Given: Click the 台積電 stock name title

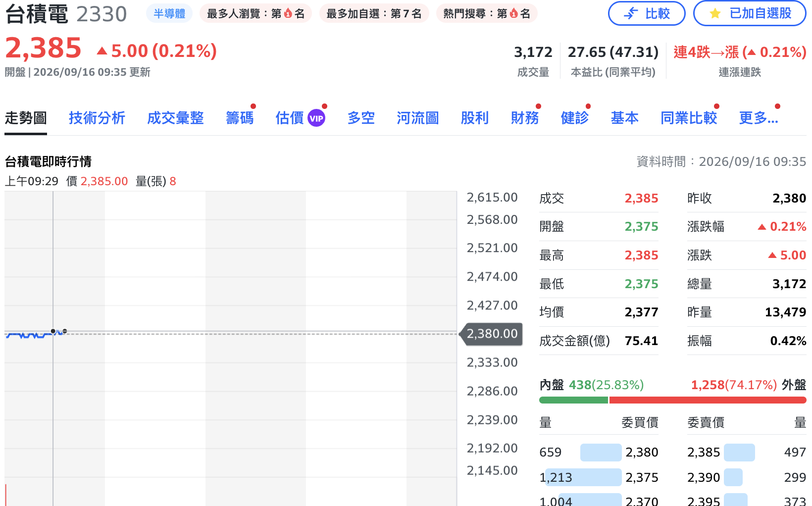Looking at the screenshot, I should click(x=37, y=14).
